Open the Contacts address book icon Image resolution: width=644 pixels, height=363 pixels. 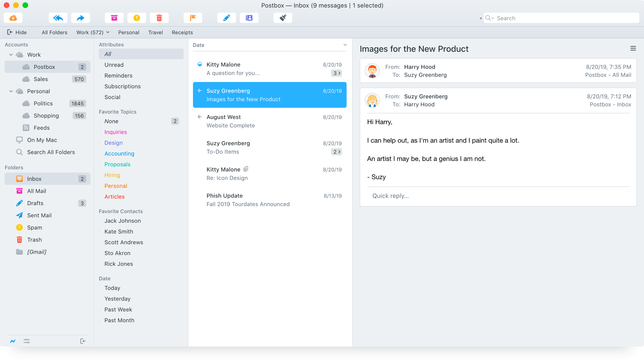[249, 18]
